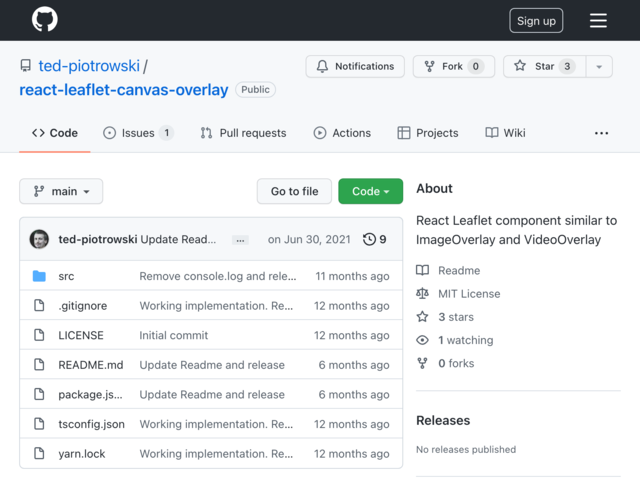This screenshot has width=640, height=480.
Task: Open README.md's Update Readme and release commit
Action: coord(212,365)
